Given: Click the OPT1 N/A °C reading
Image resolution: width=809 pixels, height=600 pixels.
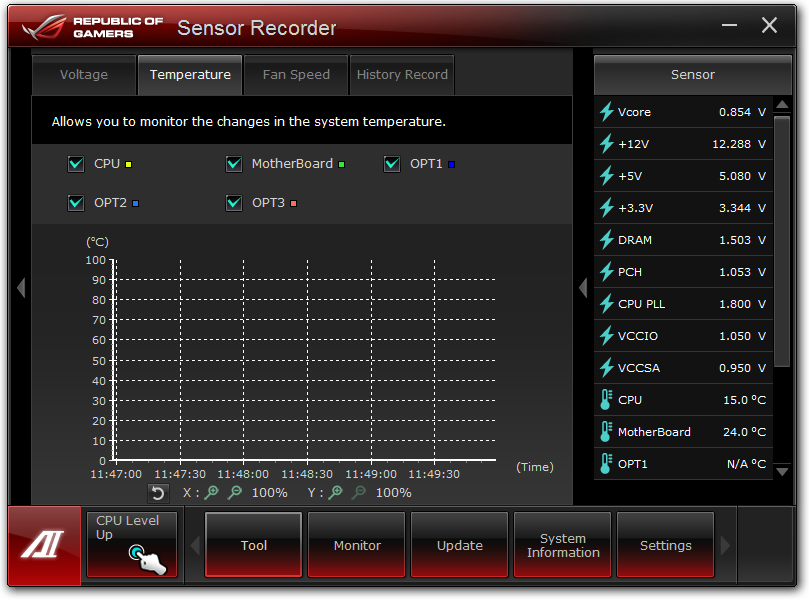Looking at the screenshot, I should point(746,464).
